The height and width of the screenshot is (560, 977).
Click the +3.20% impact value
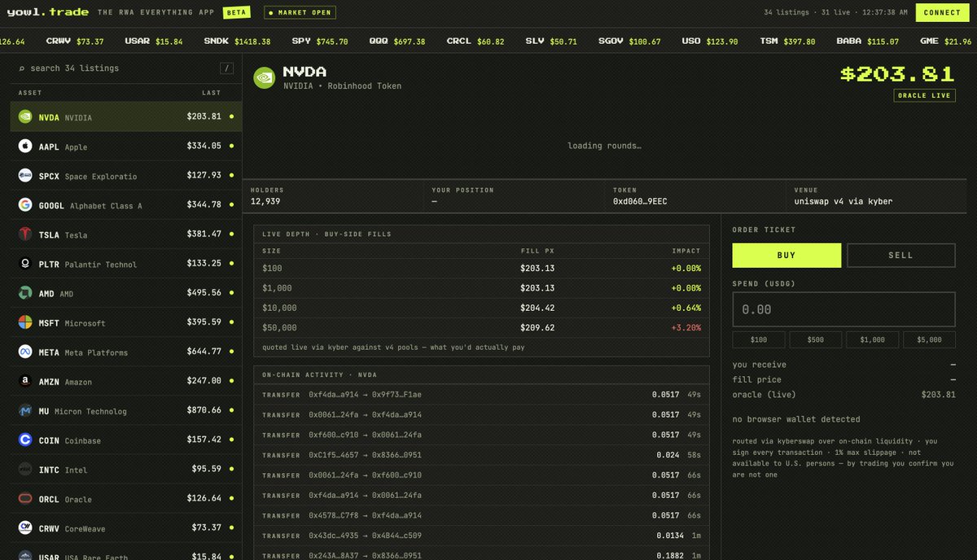(686, 327)
